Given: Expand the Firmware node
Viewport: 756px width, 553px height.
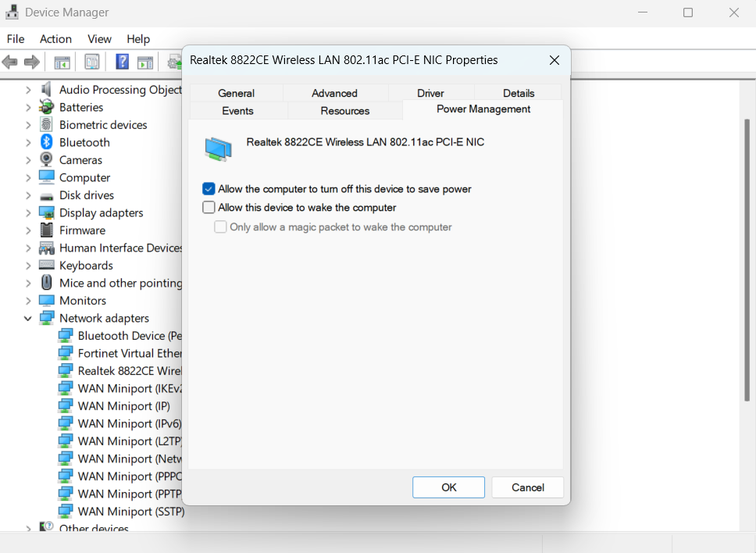Looking at the screenshot, I should [28, 230].
